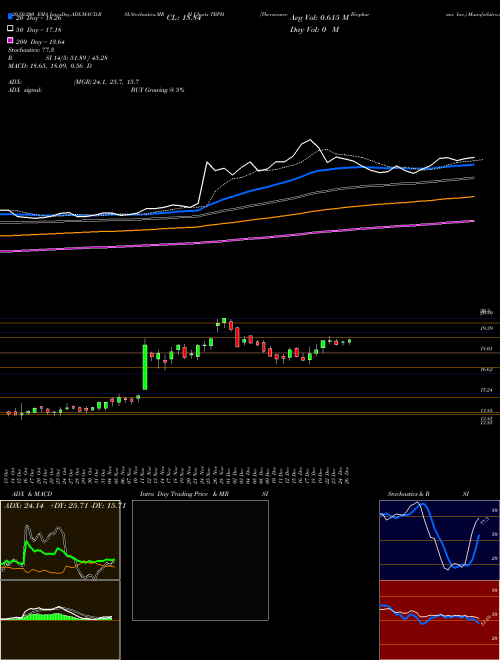Open the red RSI chart panel
The width and height of the screenshot is (500, 660).
[x=439, y=620]
